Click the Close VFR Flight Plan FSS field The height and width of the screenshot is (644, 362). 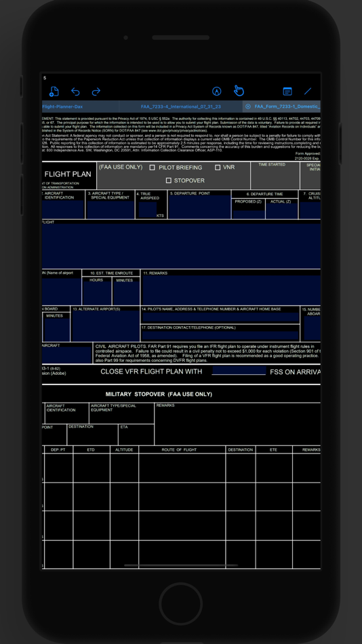tap(239, 371)
